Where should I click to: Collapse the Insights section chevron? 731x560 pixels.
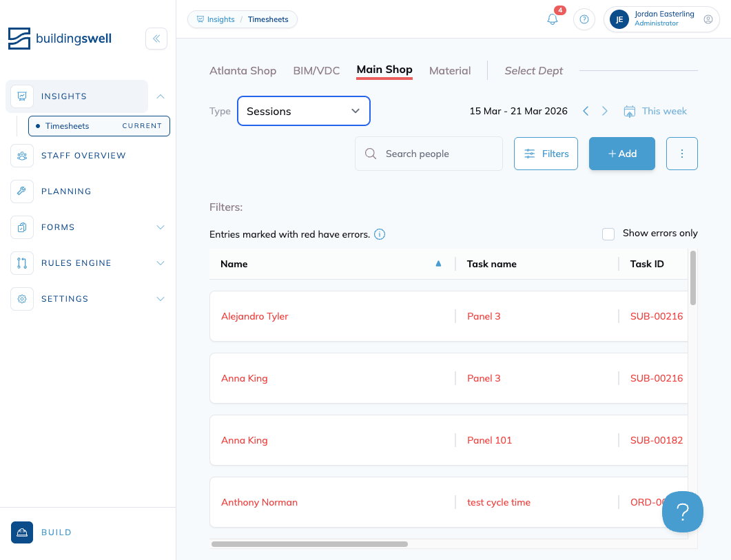click(x=161, y=96)
